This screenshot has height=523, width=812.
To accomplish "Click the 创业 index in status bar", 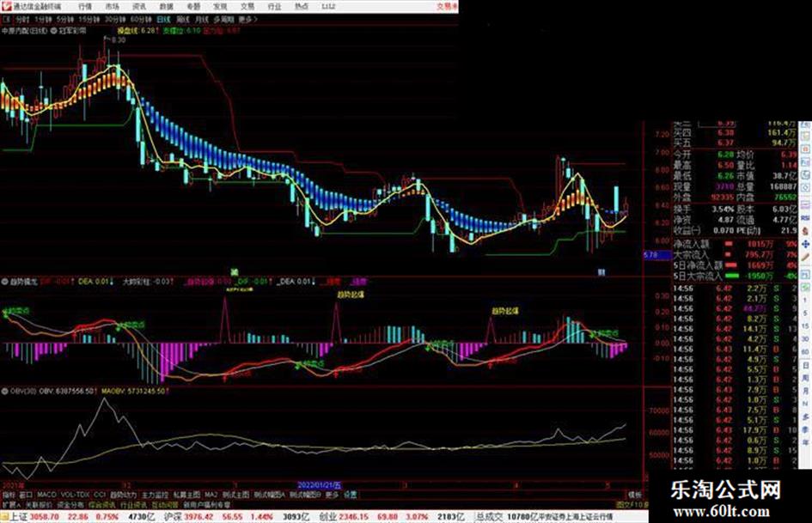I will [x=327, y=517].
